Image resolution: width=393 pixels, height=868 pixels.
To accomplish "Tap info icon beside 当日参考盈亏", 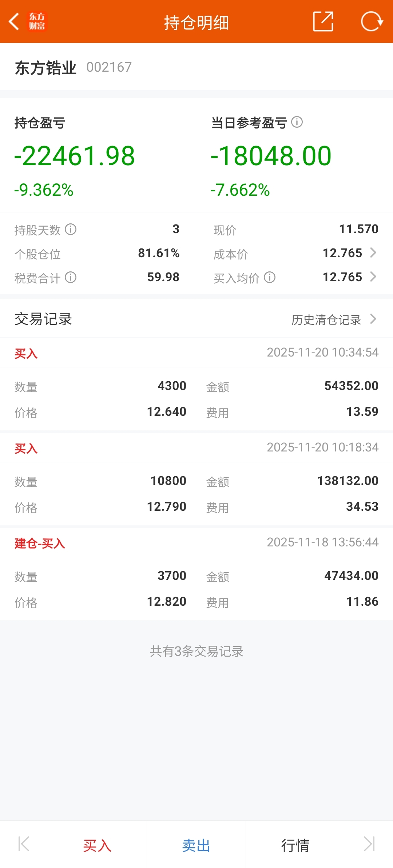I will click(x=297, y=122).
